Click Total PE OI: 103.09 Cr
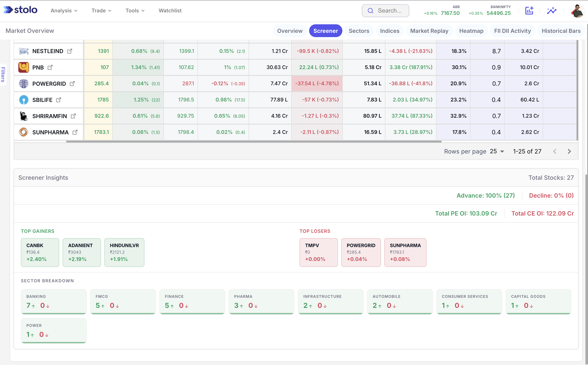The image size is (588, 365). pyautogui.click(x=466, y=213)
